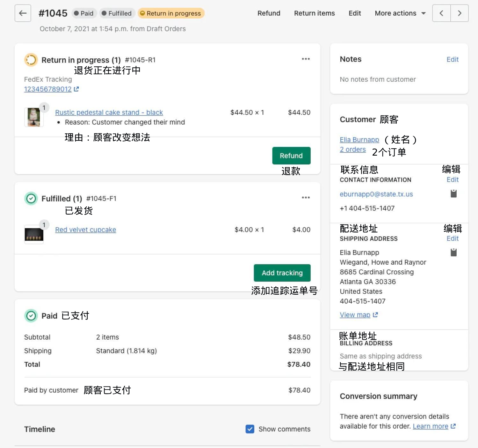Click the Fulfilled green checkmark icon
The height and width of the screenshot is (448, 478).
[31, 198]
